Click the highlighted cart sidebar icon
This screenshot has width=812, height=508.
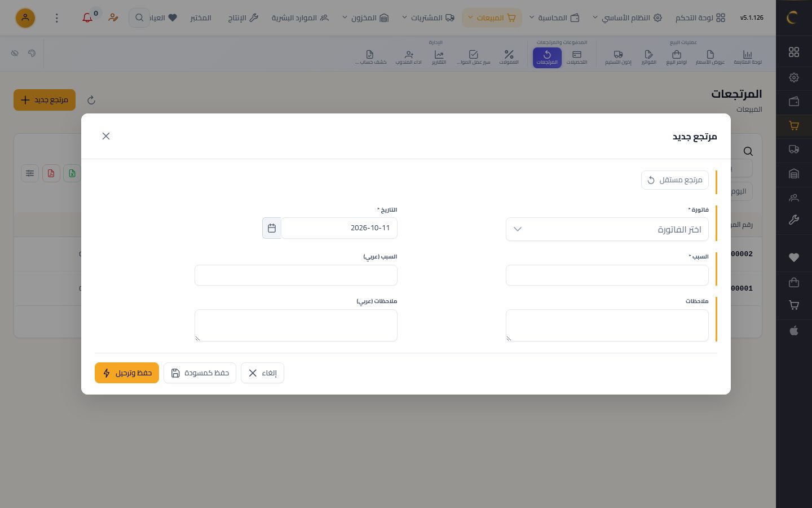(794, 125)
